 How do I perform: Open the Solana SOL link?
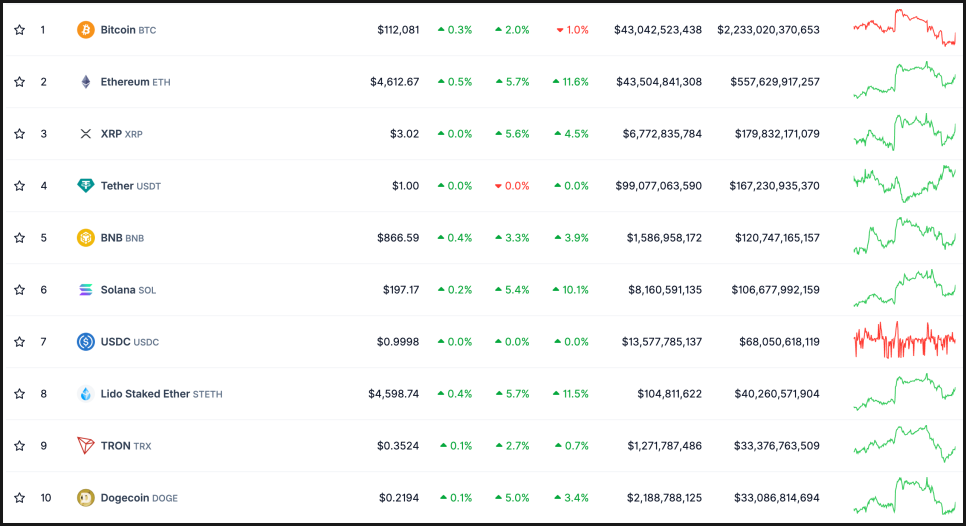click(128, 289)
